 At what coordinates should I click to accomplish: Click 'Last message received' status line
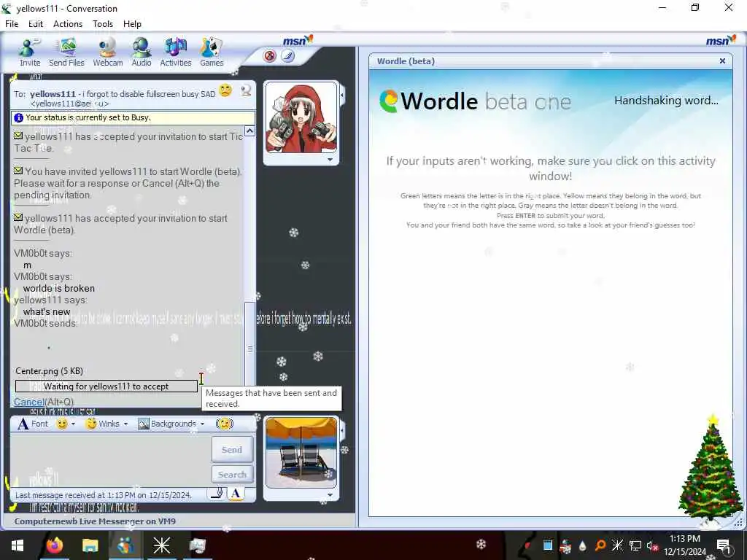[104, 495]
